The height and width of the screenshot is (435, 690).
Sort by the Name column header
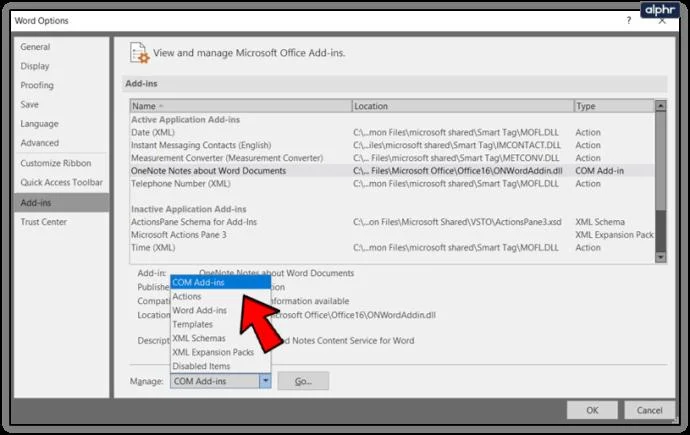(241, 106)
